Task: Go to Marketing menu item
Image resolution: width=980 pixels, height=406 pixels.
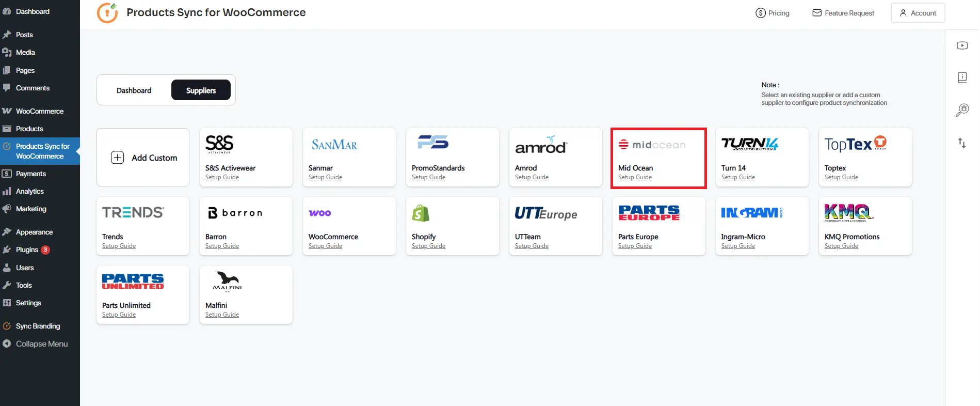Action: coord(40,209)
